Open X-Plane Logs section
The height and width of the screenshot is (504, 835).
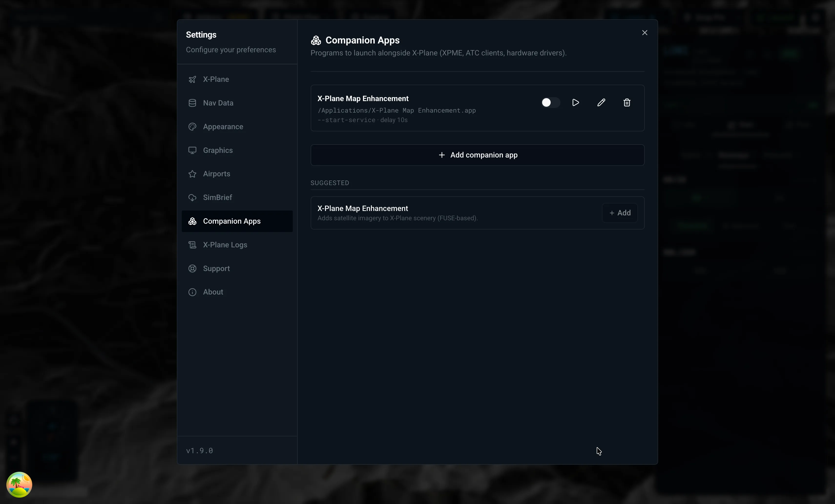coord(237,245)
